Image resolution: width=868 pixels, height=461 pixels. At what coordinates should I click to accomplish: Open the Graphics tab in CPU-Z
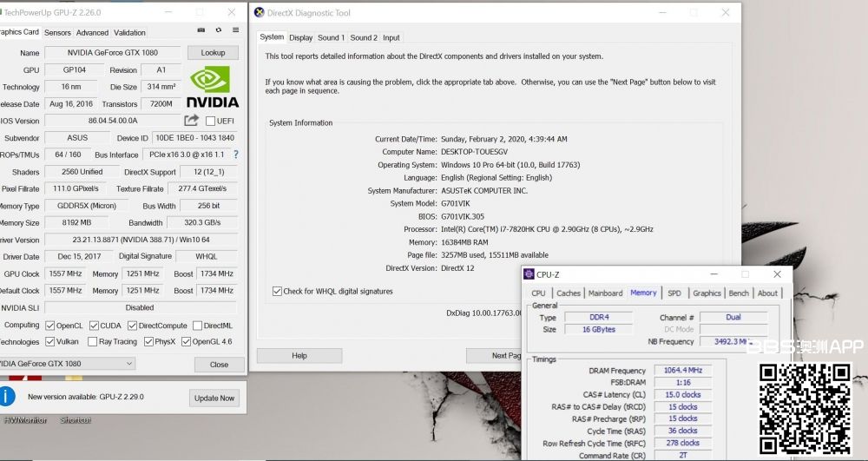coord(707,293)
